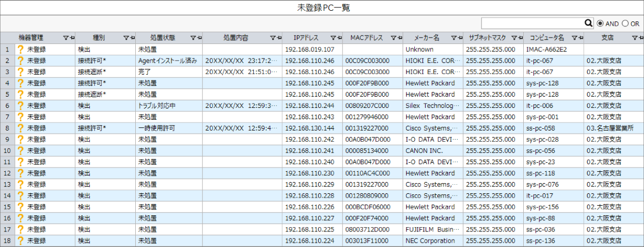
Task: Click the 完了 status cell
Action: [169, 71]
